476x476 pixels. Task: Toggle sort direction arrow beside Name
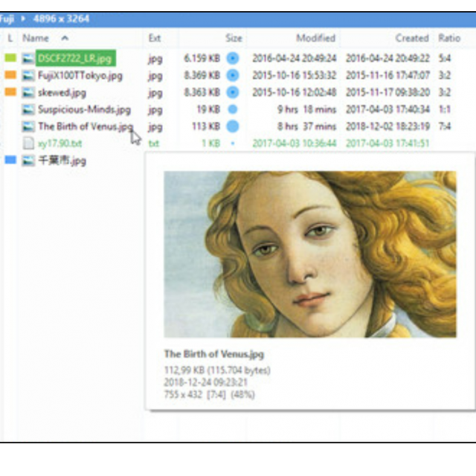click(x=65, y=38)
